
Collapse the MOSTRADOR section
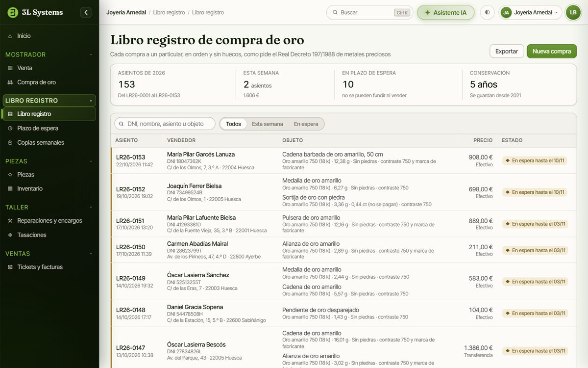49,54
